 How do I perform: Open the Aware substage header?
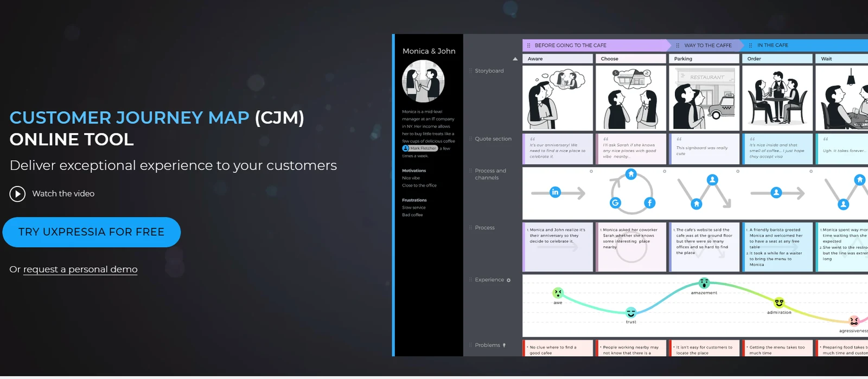click(x=558, y=59)
